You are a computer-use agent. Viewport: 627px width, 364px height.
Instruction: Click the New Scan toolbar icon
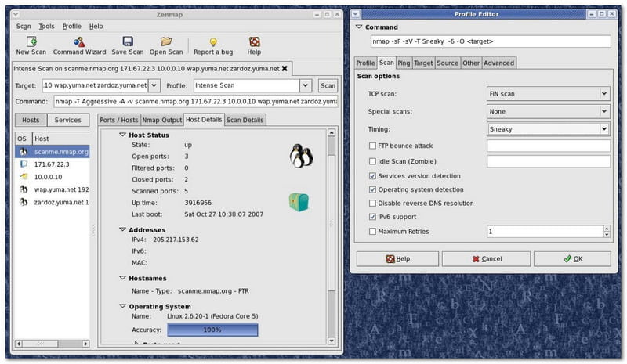coord(31,41)
